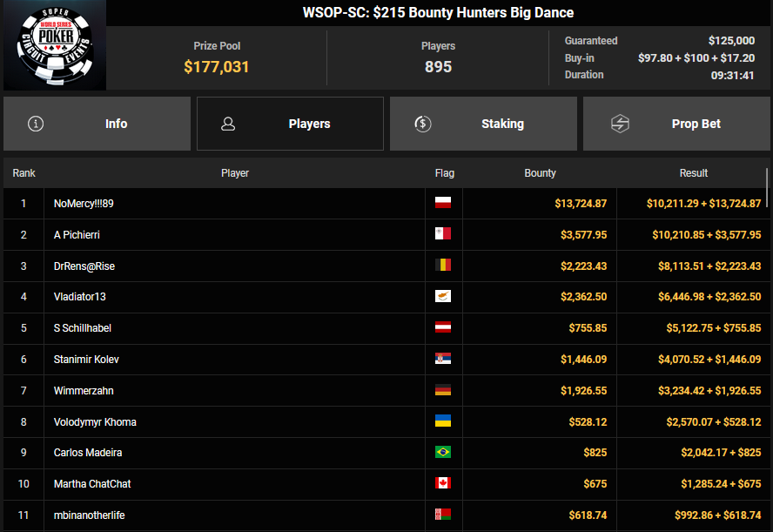Screen dimensions: 773x532
Task: Click the person icon on Players tab
Action: (x=229, y=124)
